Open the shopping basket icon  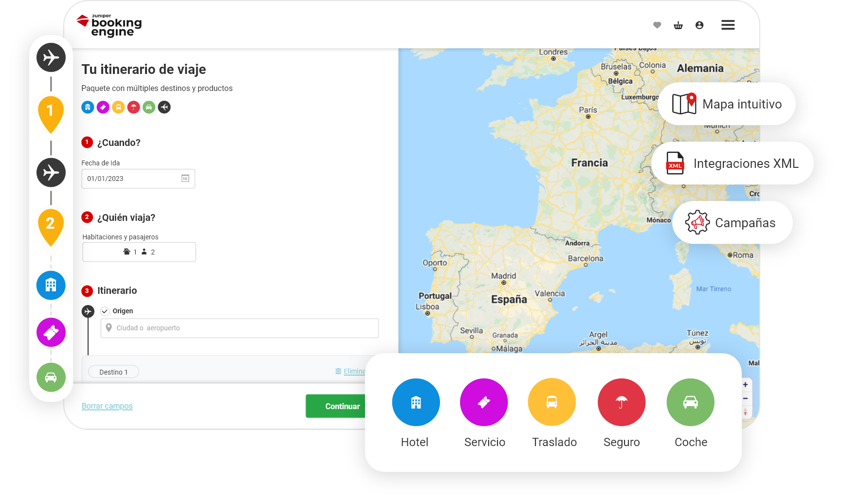pos(678,25)
